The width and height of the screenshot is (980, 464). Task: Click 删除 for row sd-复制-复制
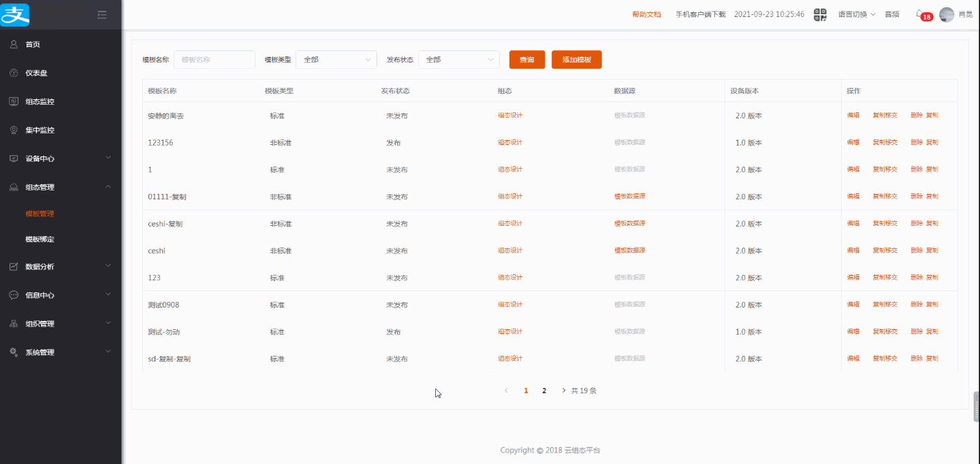tap(917, 359)
